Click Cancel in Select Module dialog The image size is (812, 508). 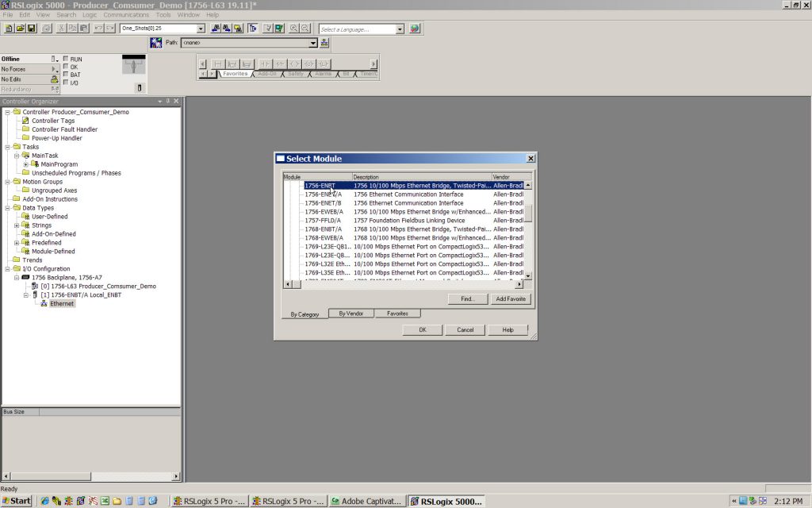click(465, 329)
